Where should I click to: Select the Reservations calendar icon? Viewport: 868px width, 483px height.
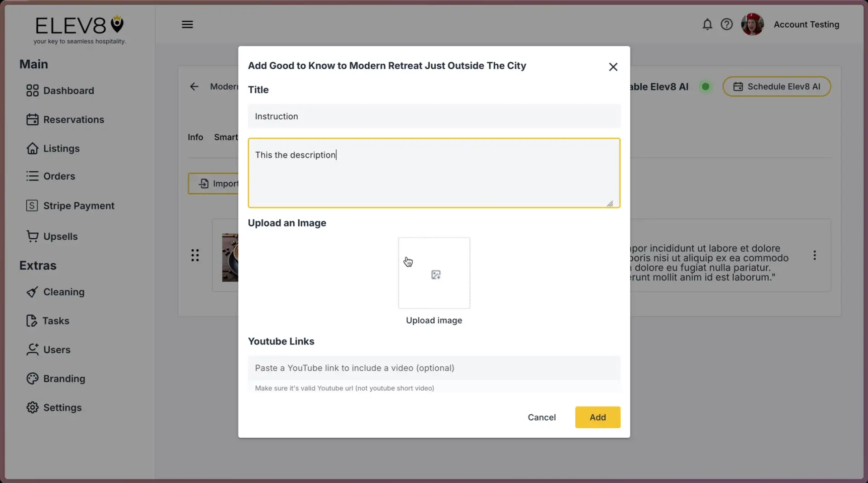click(32, 119)
